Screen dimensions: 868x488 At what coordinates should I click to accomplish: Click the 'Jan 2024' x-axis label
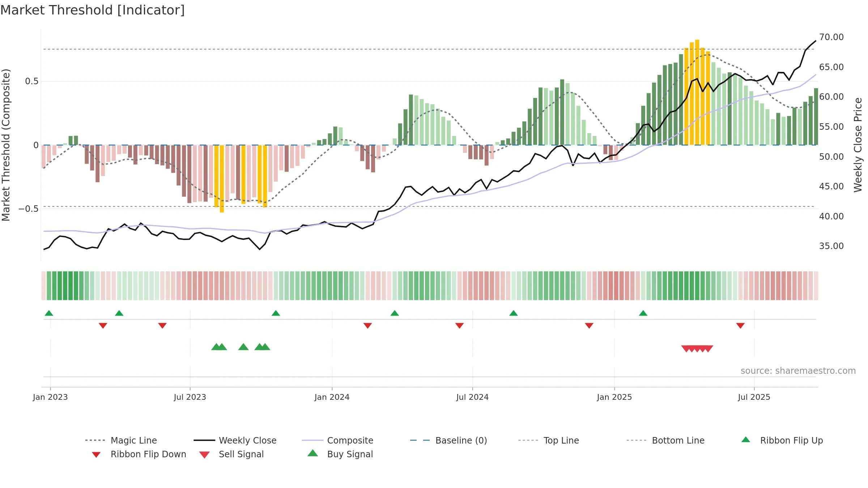(x=332, y=397)
